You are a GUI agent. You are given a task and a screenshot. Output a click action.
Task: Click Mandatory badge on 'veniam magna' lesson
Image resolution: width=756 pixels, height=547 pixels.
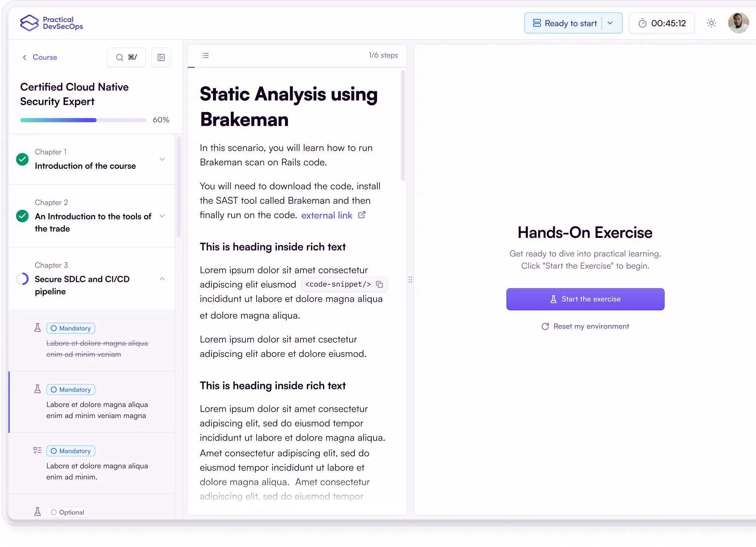(x=71, y=390)
